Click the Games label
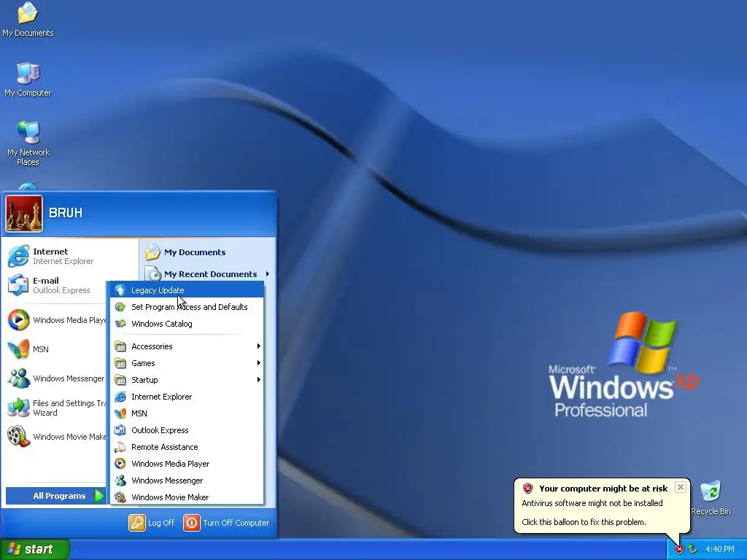 coord(143,363)
